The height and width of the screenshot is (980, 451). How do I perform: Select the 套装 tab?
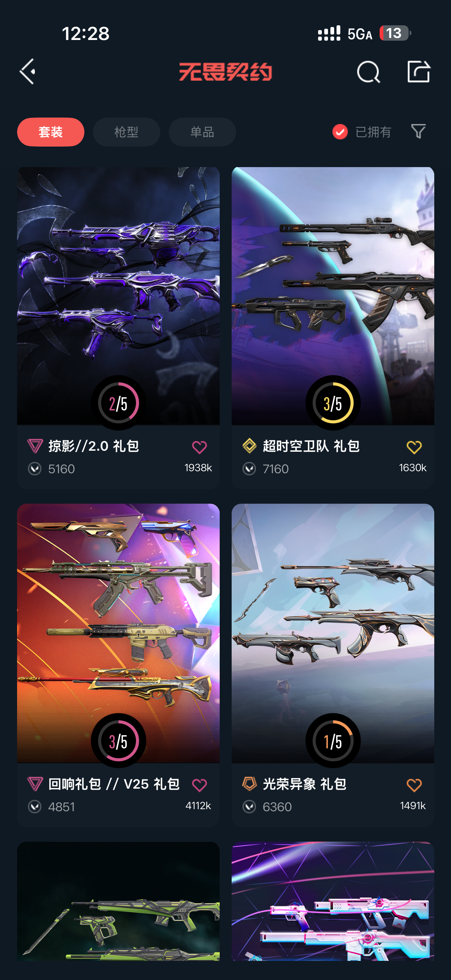[x=51, y=132]
